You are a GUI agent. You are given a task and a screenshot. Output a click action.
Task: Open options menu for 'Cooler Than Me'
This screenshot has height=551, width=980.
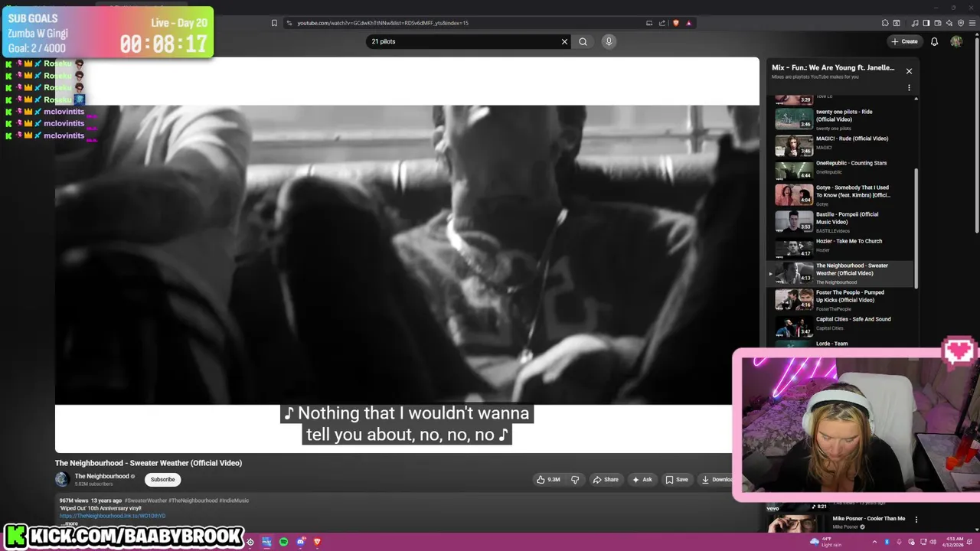[916, 520]
